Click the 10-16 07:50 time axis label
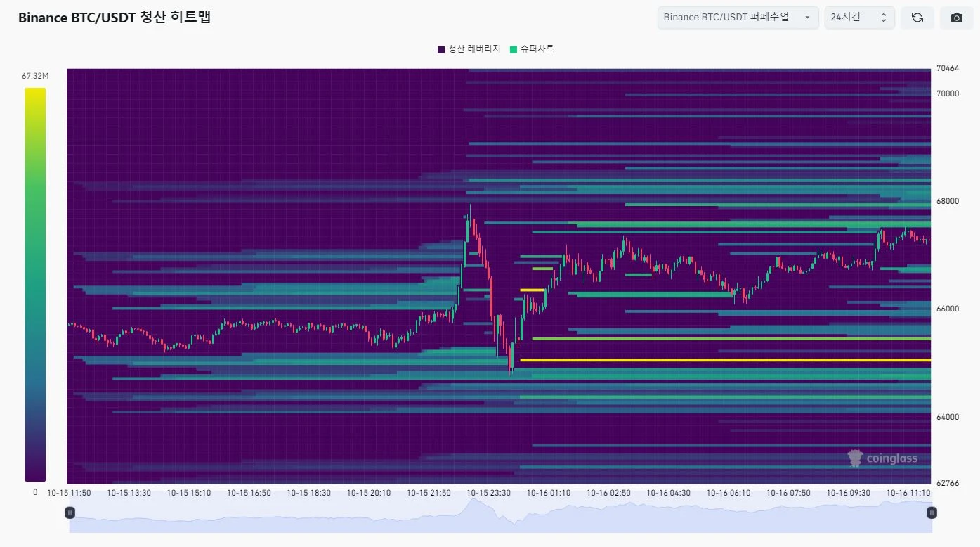The image size is (980, 547). point(788,493)
